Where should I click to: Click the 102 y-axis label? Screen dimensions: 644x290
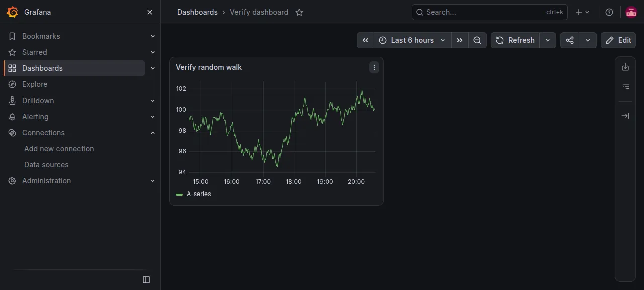point(181,89)
